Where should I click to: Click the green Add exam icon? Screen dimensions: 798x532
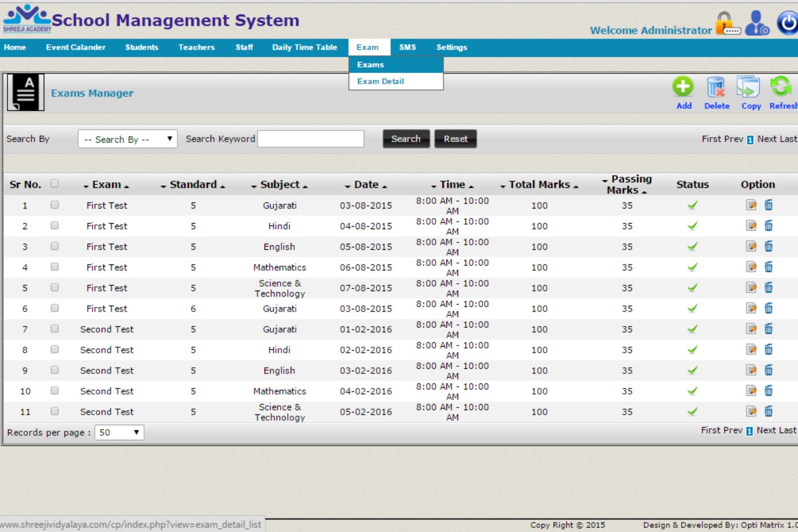tap(683, 87)
